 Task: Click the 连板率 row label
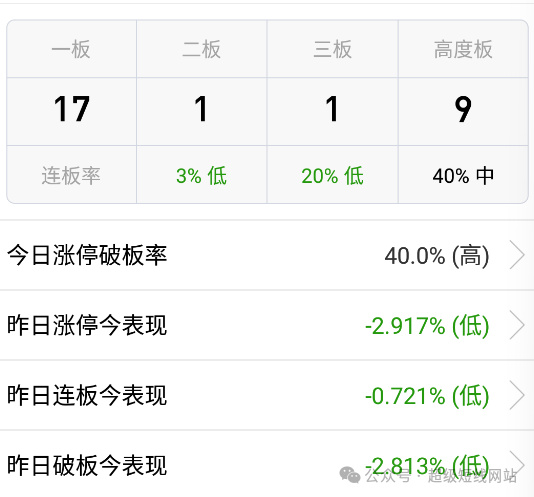coord(71,176)
